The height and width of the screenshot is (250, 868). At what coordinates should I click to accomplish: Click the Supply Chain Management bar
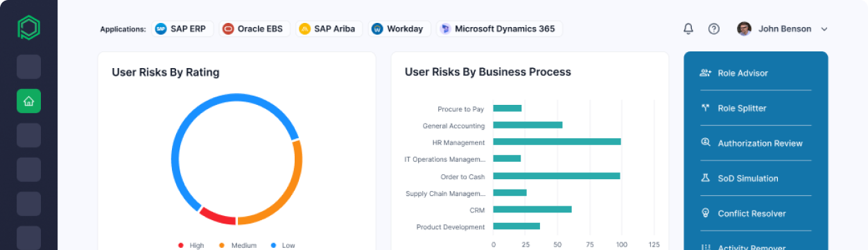pyautogui.click(x=510, y=192)
